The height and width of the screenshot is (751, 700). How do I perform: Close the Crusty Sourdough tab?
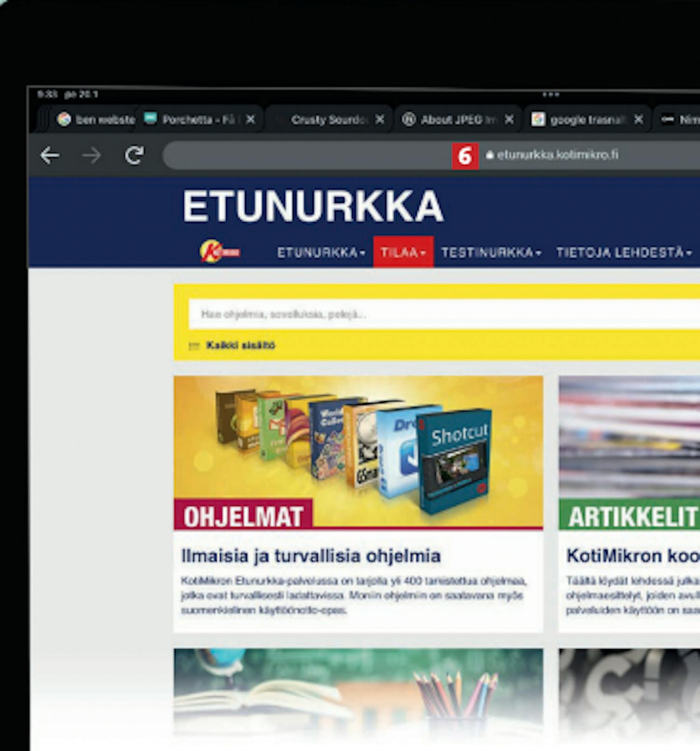pos(380,119)
